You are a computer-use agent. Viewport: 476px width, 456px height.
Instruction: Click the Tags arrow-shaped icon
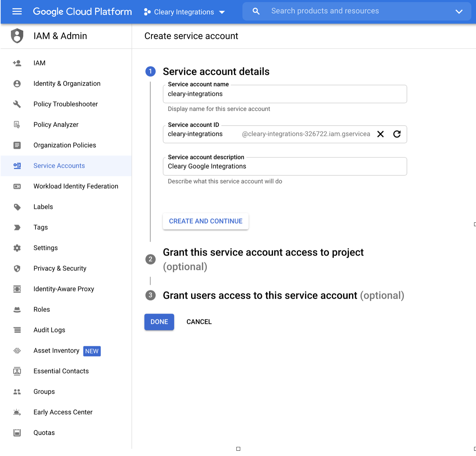pyautogui.click(x=17, y=227)
